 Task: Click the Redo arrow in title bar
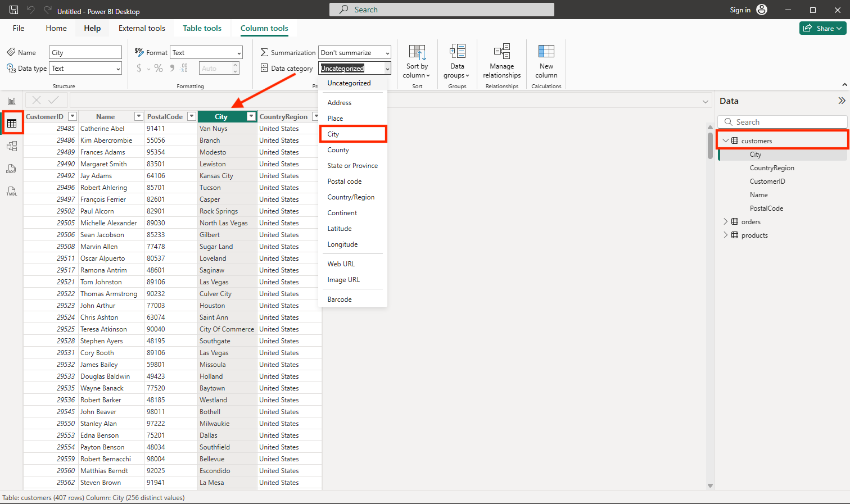tap(47, 10)
